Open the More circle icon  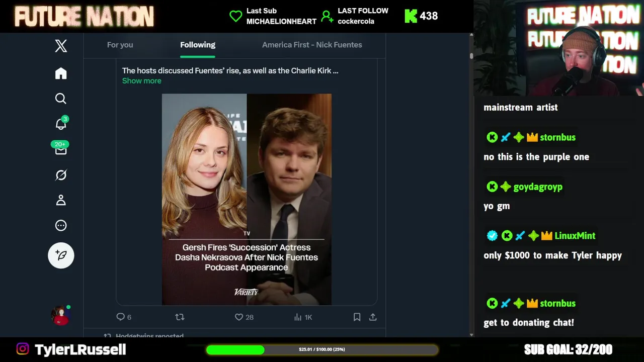click(61, 225)
